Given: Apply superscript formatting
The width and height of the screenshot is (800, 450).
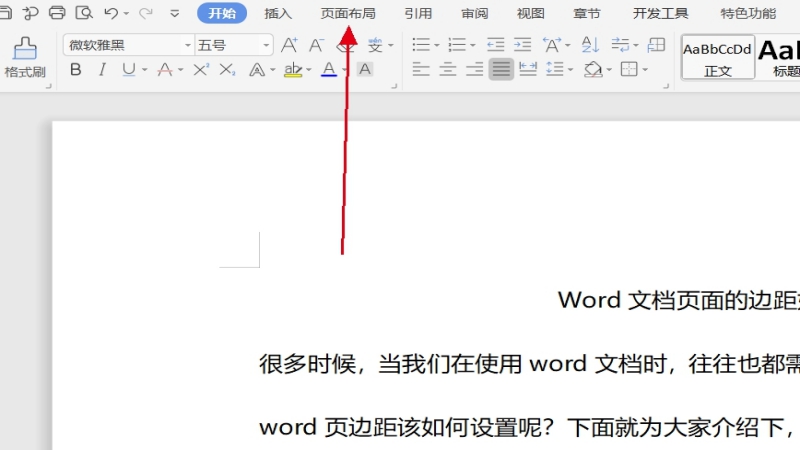Looking at the screenshot, I should pyautogui.click(x=201, y=69).
